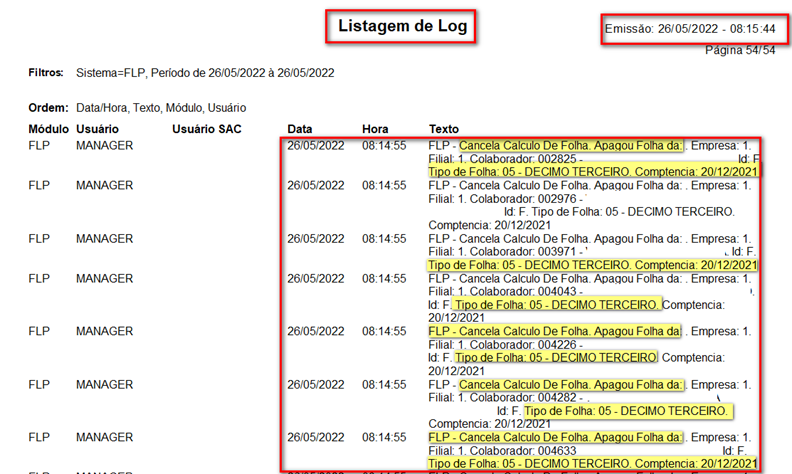Click the date cell in Colaborador 004043 row
This screenshot has height=474, width=792.
[x=316, y=278]
